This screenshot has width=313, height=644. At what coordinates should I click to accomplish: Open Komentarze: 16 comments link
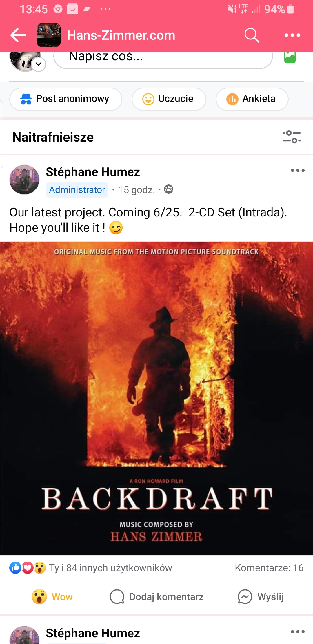coord(269,568)
